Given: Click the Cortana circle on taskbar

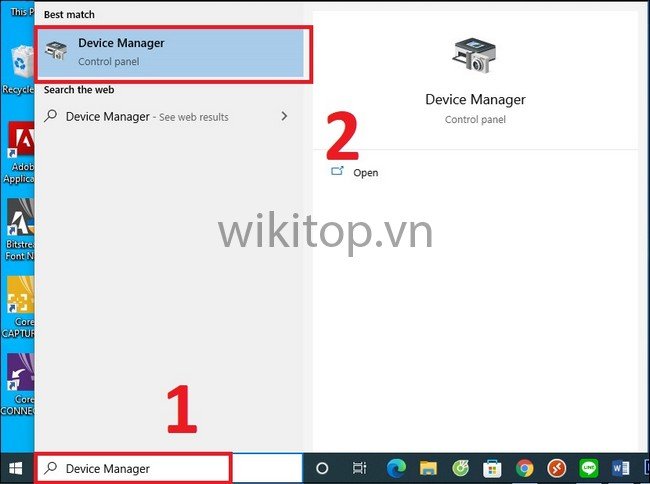Looking at the screenshot, I should click(x=322, y=468).
